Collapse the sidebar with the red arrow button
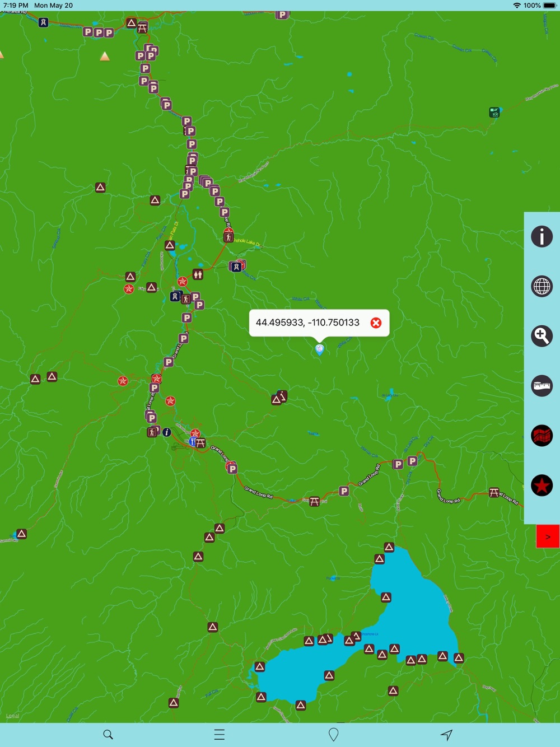Viewport: 560px width, 747px height. [x=548, y=536]
